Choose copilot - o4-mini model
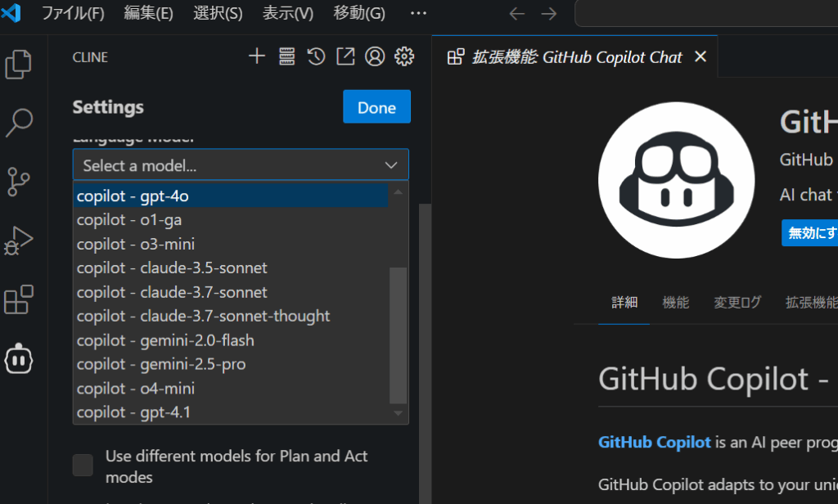Viewport: 838px width, 504px height. [231, 389]
